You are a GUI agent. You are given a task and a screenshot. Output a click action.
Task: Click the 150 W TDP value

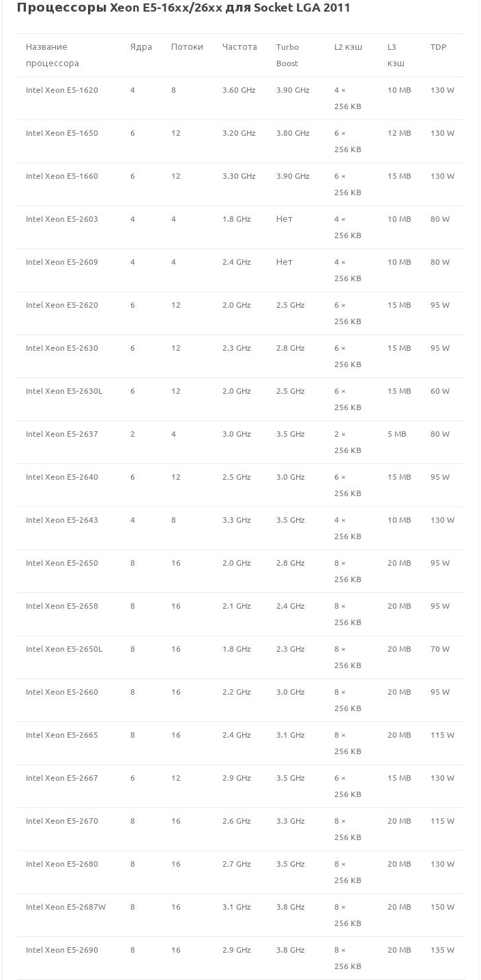pyautogui.click(x=442, y=907)
